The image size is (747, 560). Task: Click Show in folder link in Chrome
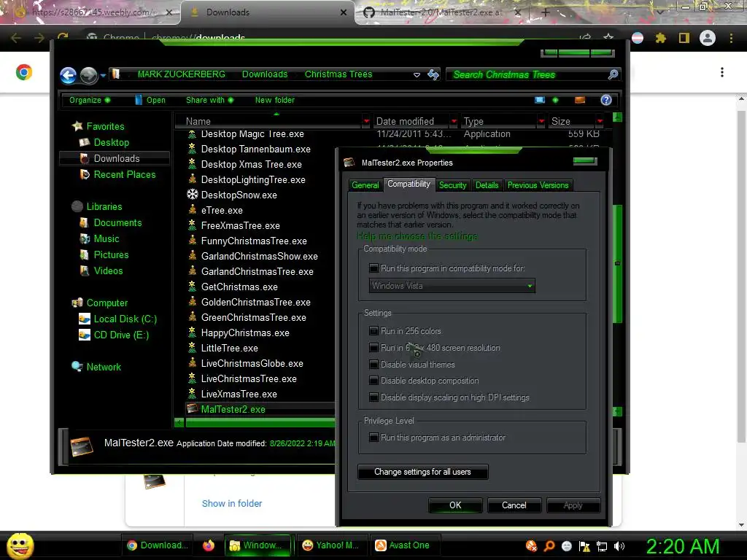(x=232, y=503)
